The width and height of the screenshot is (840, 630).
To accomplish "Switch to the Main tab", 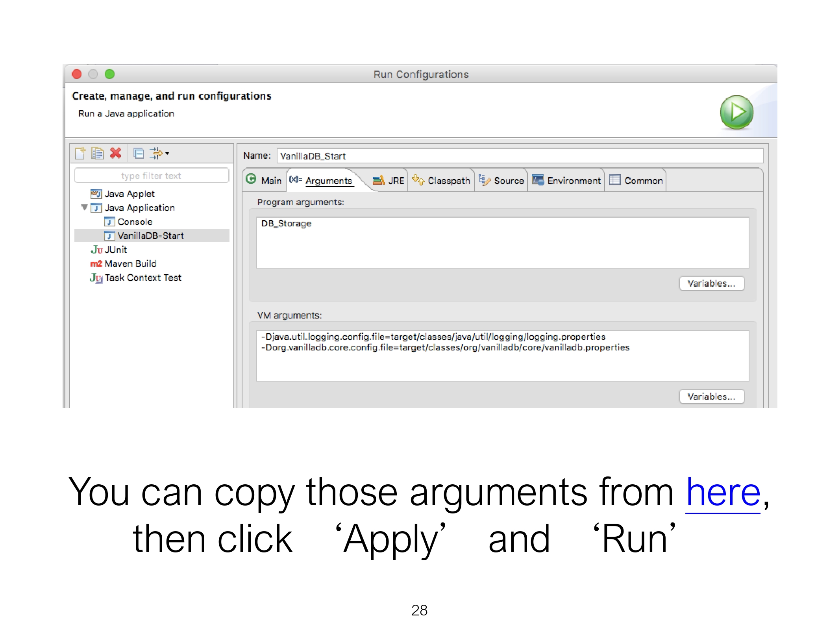I will [271, 181].
